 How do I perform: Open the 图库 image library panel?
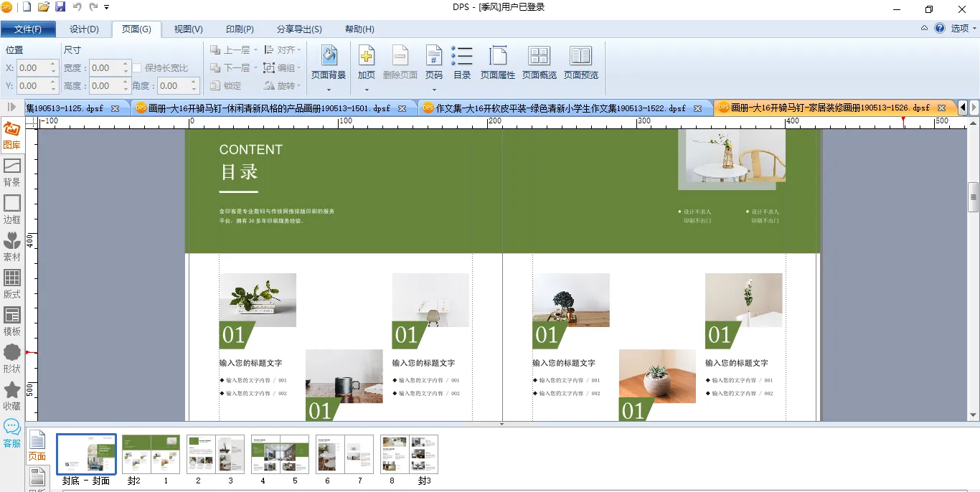12,136
